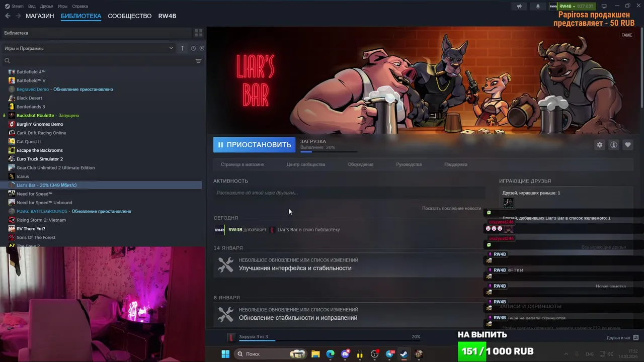Open the БИБЛИОТЕКА section
Image resolution: width=644 pixels, height=362 pixels.
[81, 16]
